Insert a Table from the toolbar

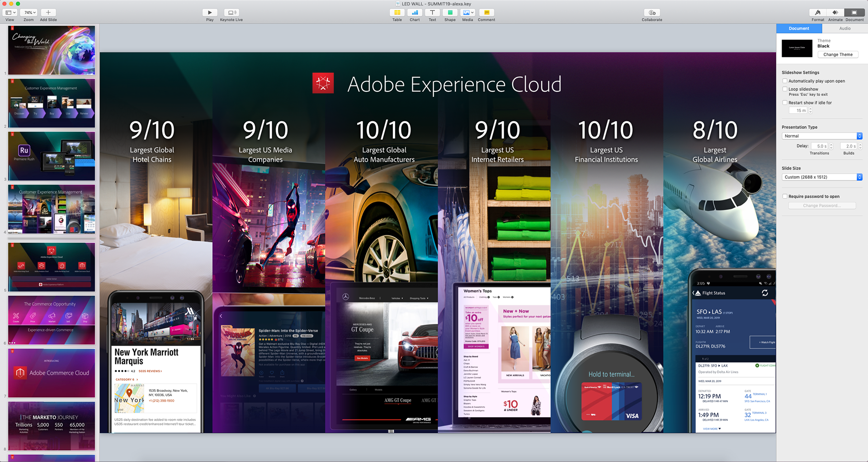pos(397,13)
